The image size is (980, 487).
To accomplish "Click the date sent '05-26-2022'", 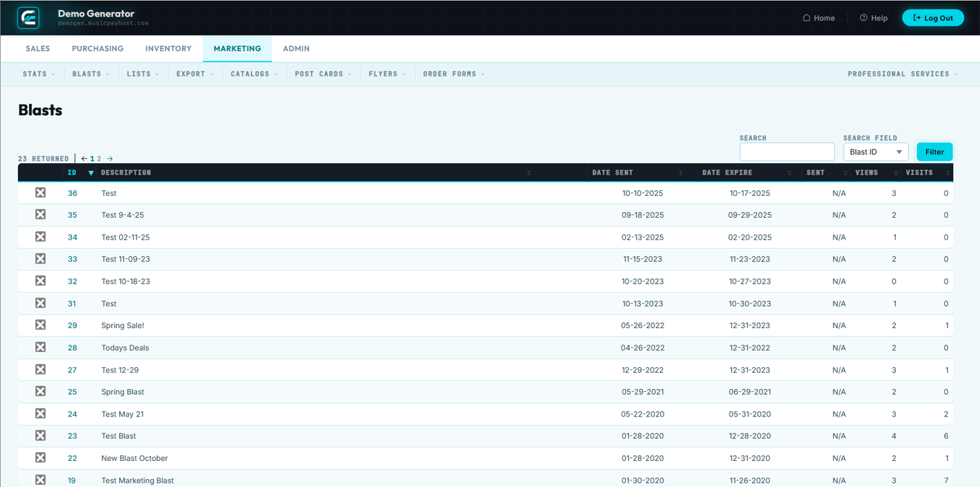I will tap(643, 325).
